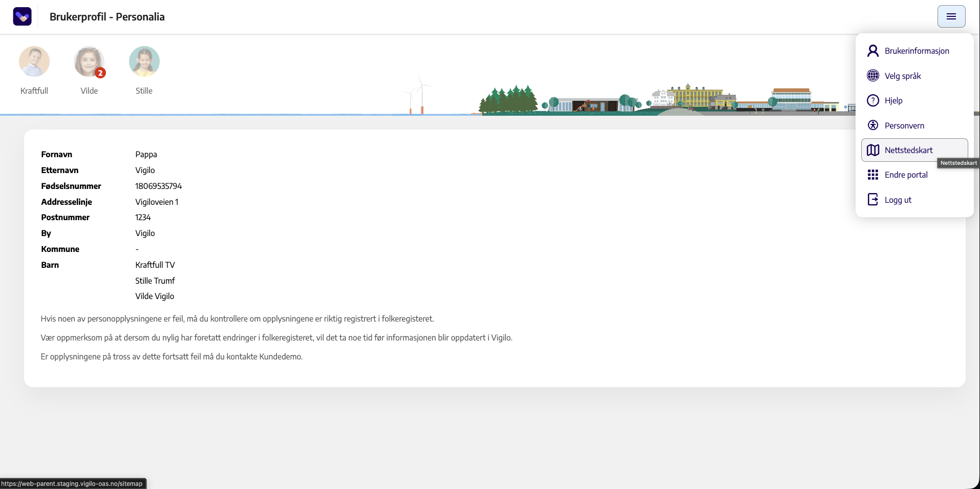This screenshot has height=489, width=980.
Task: Click the Addresselinje field label
Action: tap(67, 202)
